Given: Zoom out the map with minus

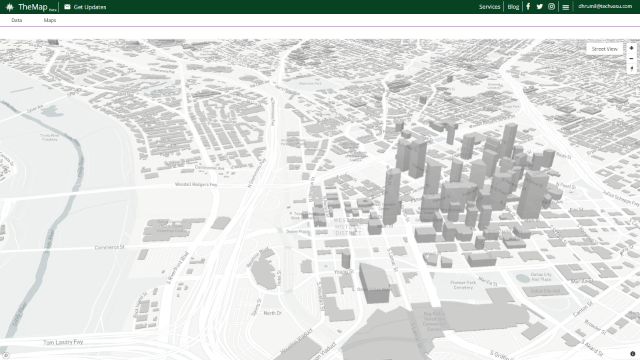Looking at the screenshot, I should (631, 58).
